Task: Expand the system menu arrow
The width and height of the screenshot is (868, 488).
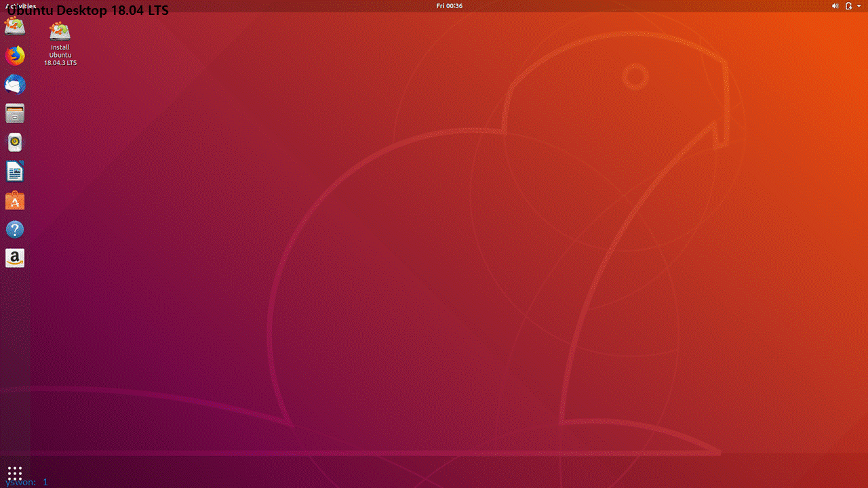Action: tap(859, 5)
